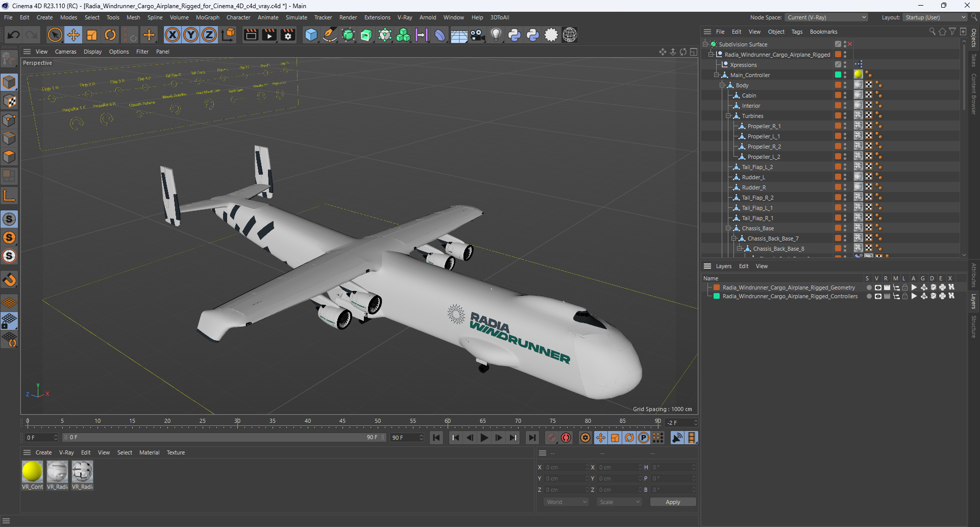Viewport: 980px width, 527px height.
Task: Open Render View clapperboard icon
Action: (251, 35)
